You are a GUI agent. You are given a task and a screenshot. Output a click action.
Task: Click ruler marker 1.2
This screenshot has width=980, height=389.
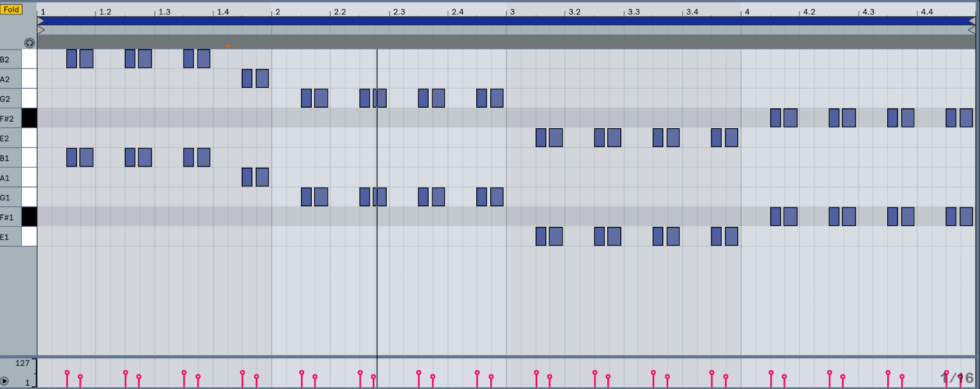click(105, 11)
